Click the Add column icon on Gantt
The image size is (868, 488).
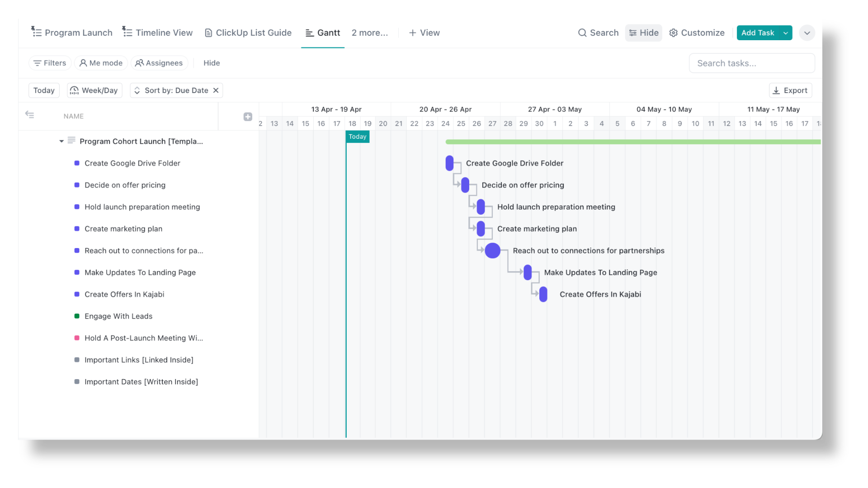click(x=248, y=116)
